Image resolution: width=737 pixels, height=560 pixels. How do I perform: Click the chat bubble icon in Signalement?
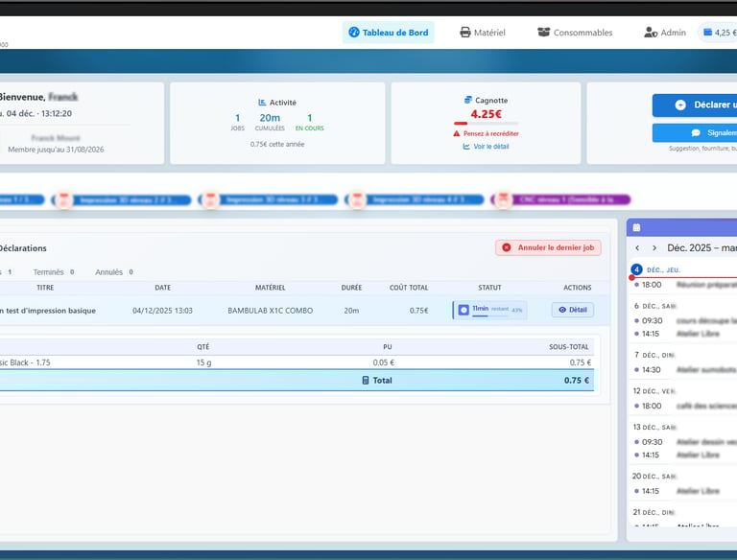696,133
